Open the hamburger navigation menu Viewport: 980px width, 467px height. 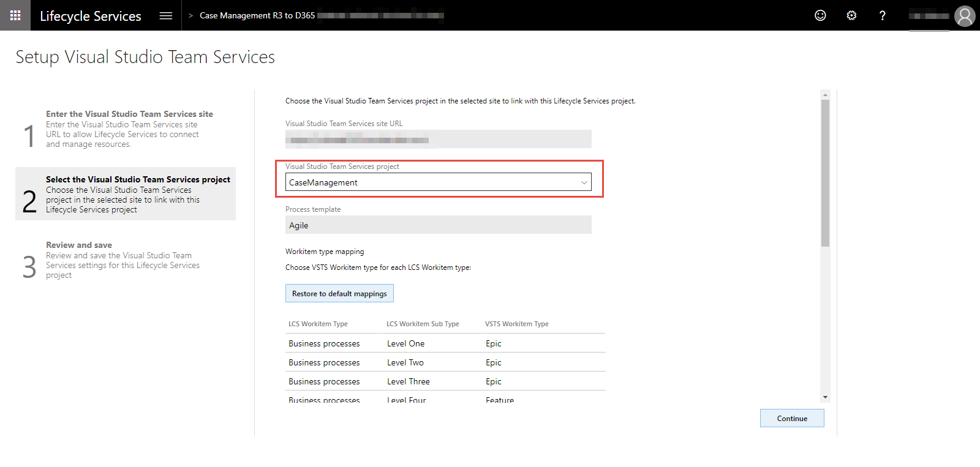[166, 16]
